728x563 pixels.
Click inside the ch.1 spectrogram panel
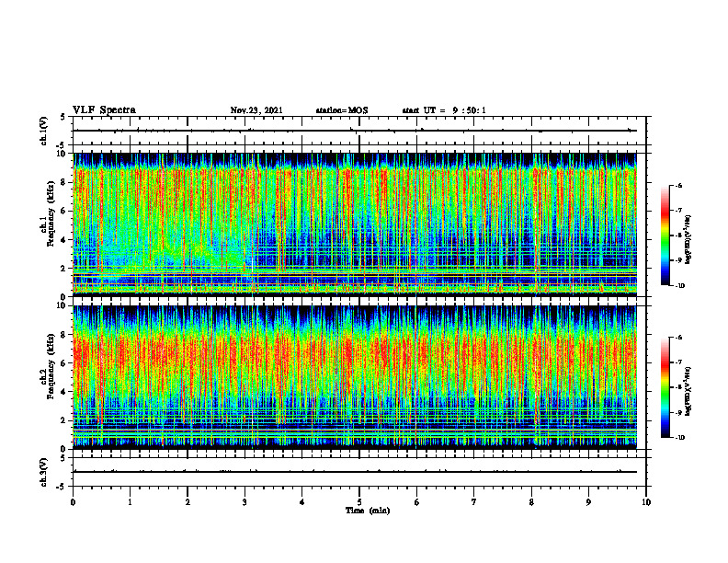pos(355,224)
